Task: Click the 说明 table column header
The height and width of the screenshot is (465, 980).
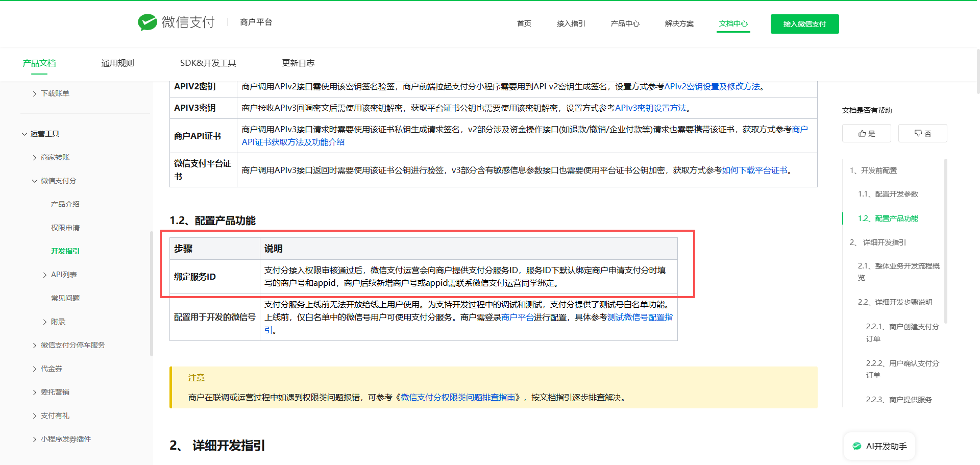Action: [x=469, y=249]
